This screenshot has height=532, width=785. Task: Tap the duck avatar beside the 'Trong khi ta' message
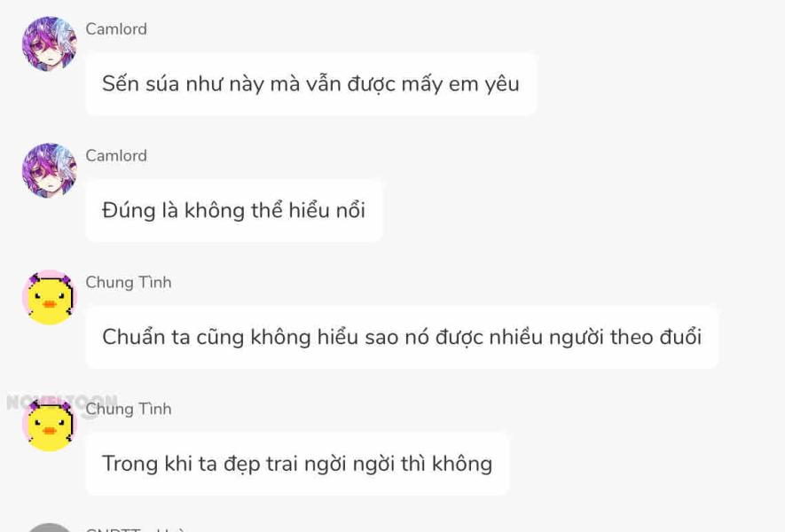pos(50,425)
